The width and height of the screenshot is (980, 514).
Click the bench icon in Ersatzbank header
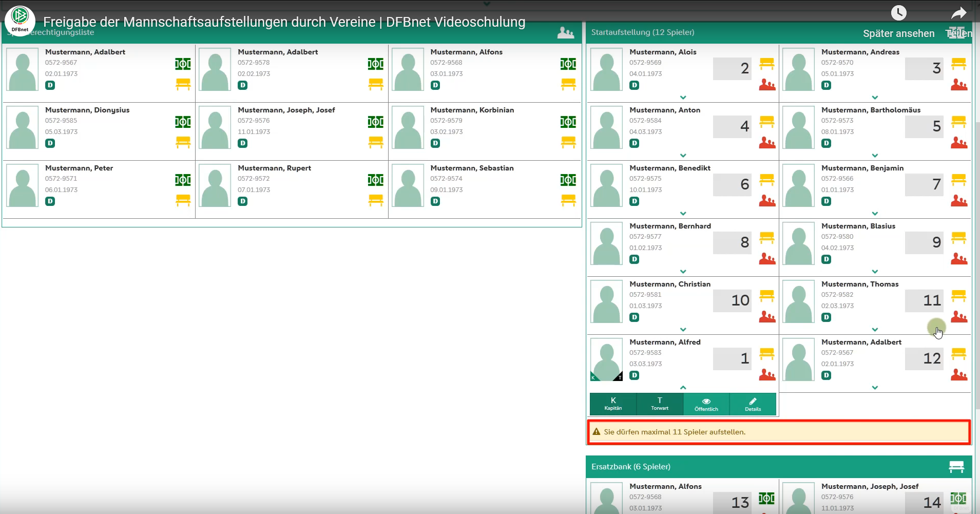(956, 467)
